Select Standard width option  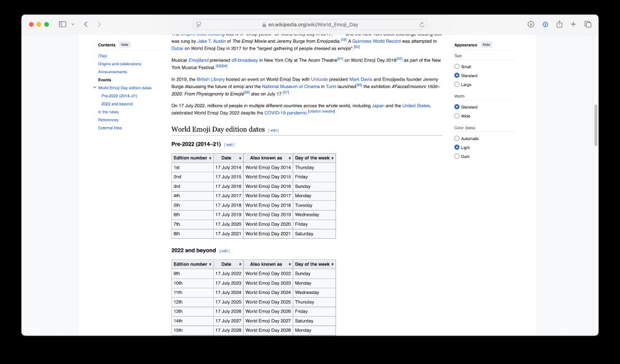457,107
